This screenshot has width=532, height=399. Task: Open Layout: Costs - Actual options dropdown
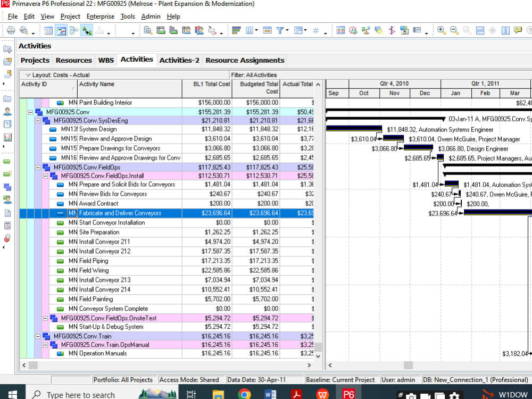[x=28, y=75]
